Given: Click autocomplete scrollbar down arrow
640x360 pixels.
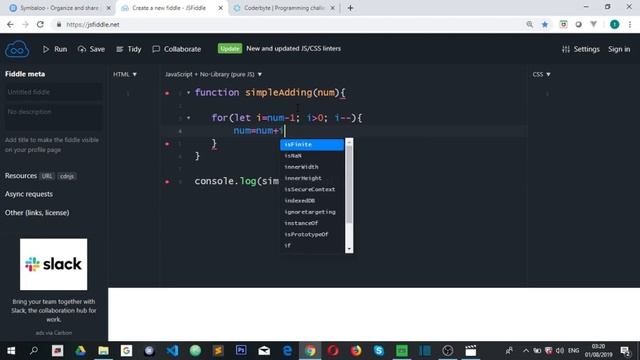Looking at the screenshot, I should pos(349,249).
